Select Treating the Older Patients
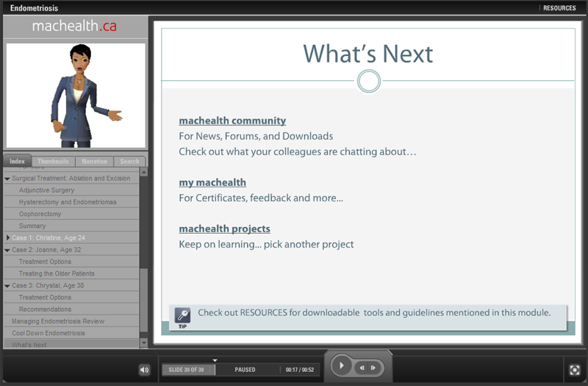This screenshot has height=386, width=588. click(x=71, y=274)
